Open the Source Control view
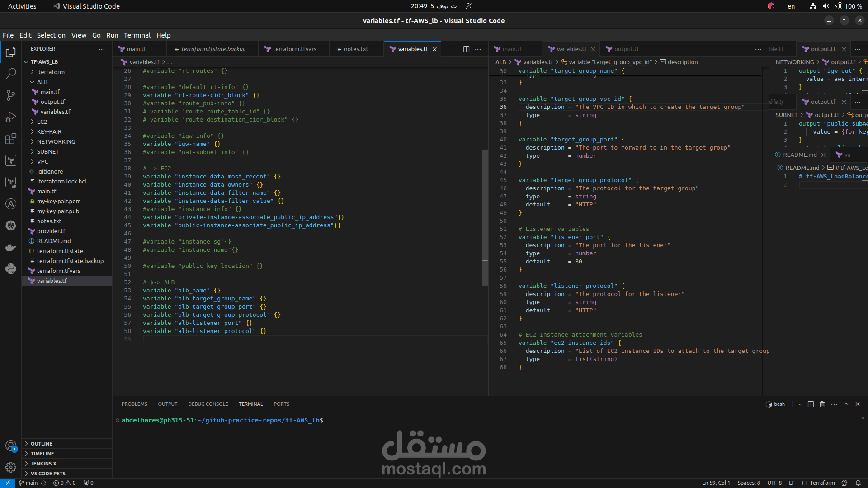868x488 pixels. [11, 95]
